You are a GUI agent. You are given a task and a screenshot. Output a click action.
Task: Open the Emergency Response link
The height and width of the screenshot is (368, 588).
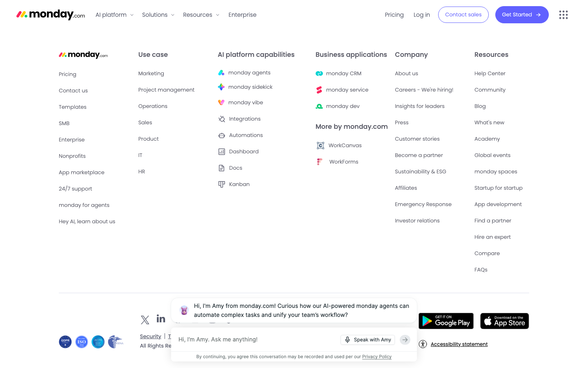423,204
